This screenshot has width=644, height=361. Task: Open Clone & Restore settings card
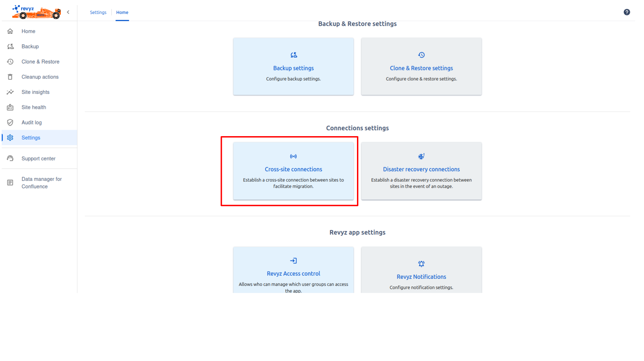[x=421, y=67]
